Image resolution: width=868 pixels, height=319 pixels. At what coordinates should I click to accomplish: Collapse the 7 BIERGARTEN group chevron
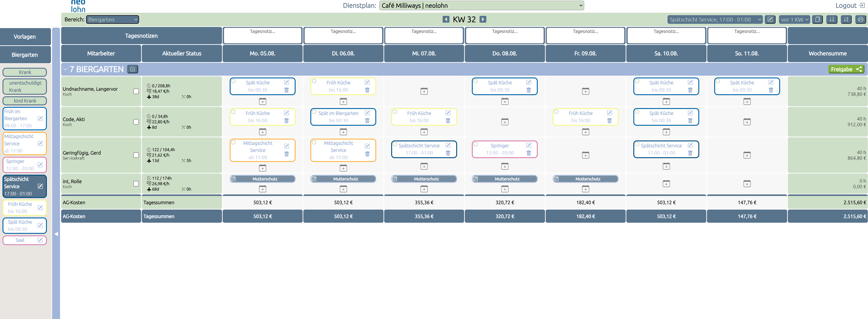[x=65, y=69]
